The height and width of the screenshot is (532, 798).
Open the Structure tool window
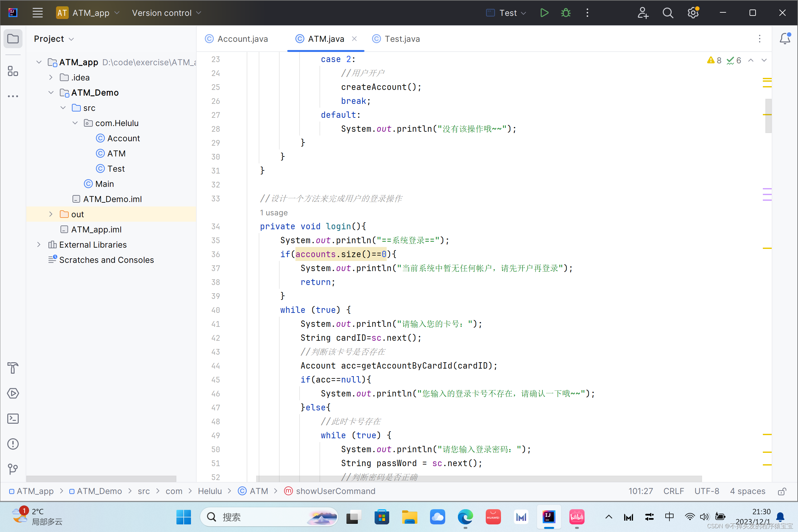pos(13,71)
